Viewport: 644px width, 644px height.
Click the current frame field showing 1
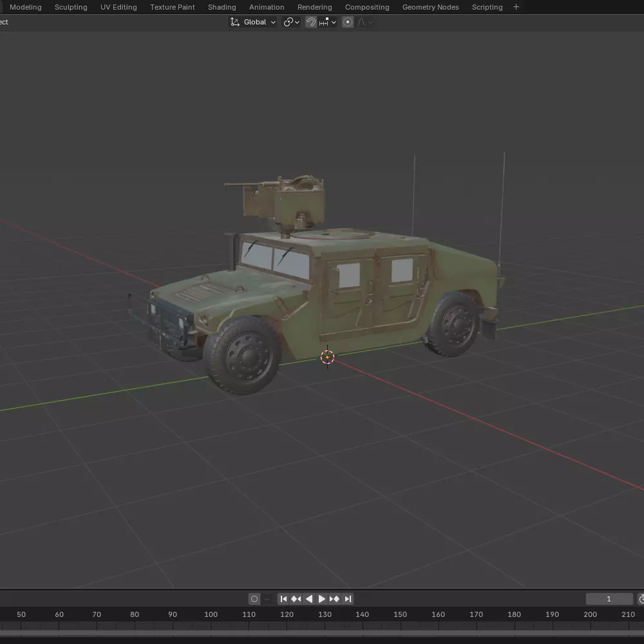coord(609,599)
